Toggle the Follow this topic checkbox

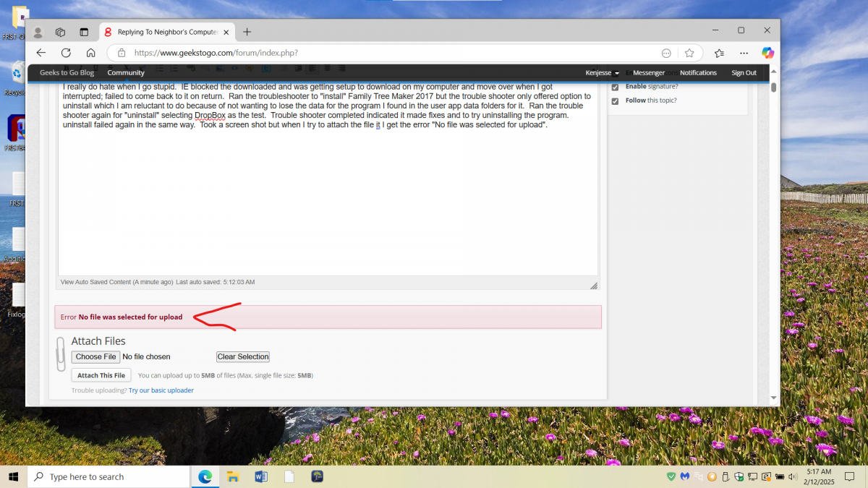616,101
